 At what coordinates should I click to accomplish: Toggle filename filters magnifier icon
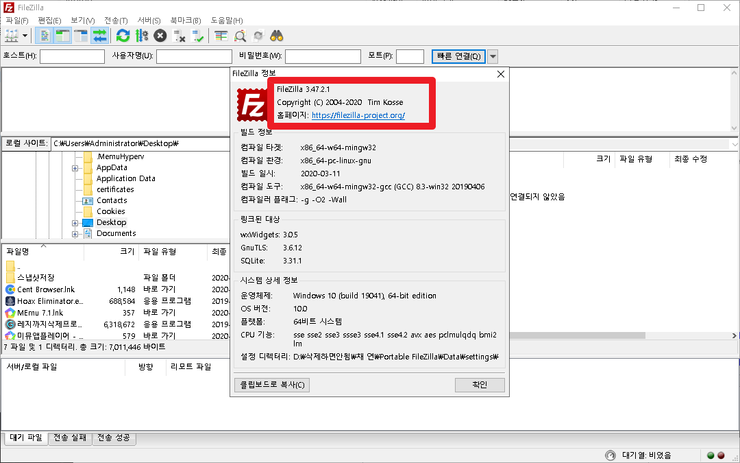tap(240, 36)
